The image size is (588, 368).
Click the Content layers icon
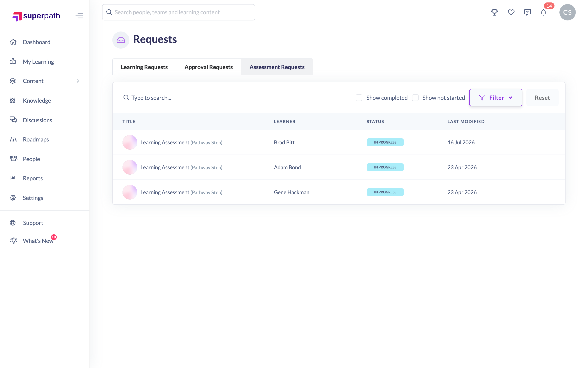click(13, 81)
